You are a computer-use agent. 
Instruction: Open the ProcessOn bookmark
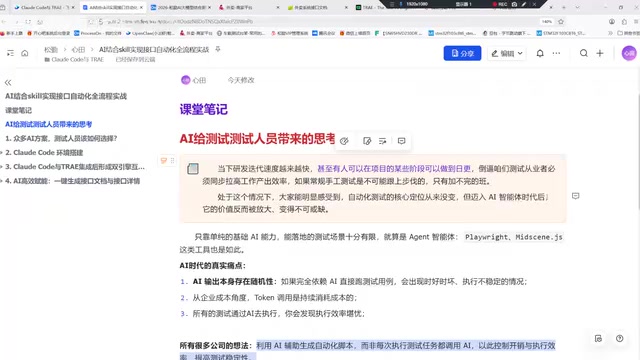point(98,33)
